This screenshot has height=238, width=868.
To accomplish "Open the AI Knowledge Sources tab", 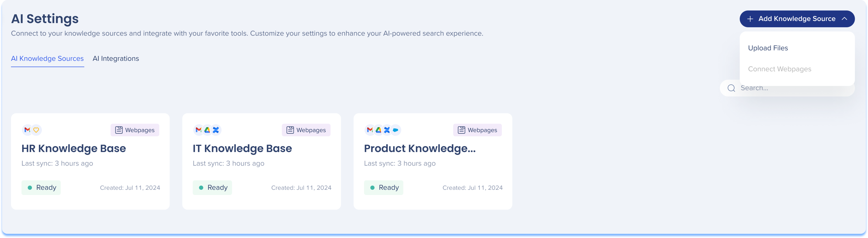I will [x=47, y=58].
